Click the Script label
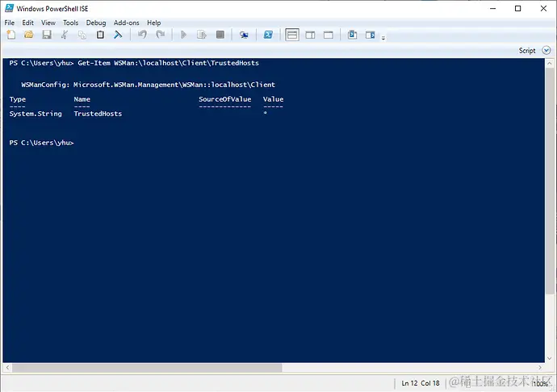Screen dimensions: 557x392 pos(527,51)
